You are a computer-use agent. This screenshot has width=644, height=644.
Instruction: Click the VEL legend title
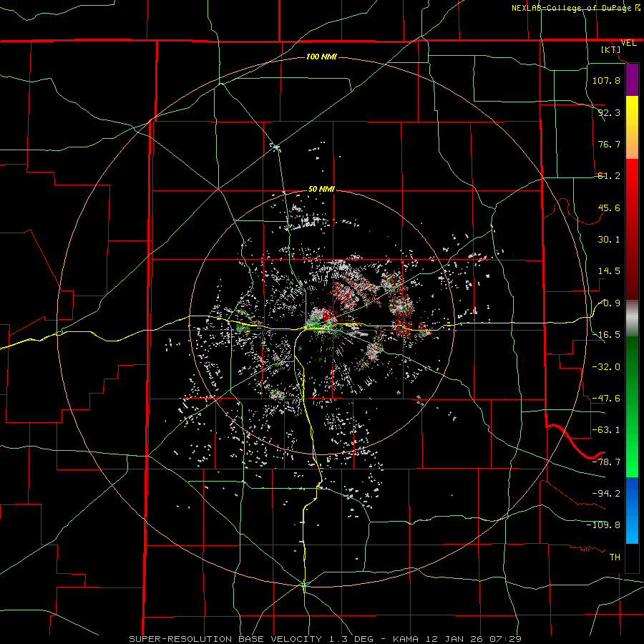pos(628,43)
